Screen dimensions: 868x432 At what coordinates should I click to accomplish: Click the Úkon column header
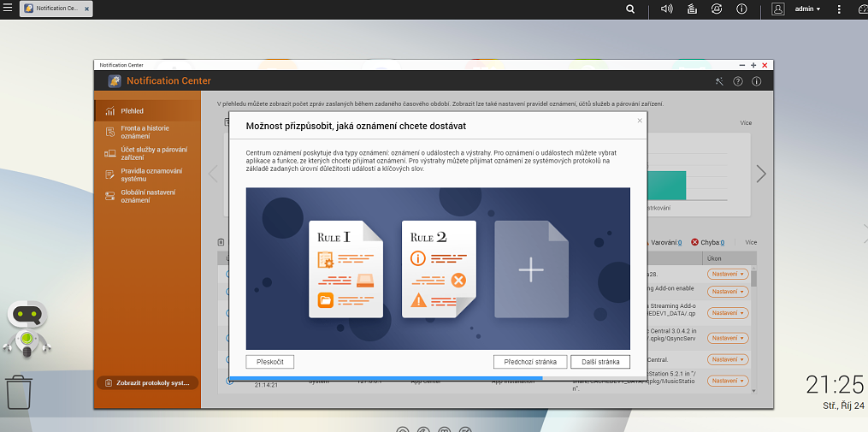729,258
